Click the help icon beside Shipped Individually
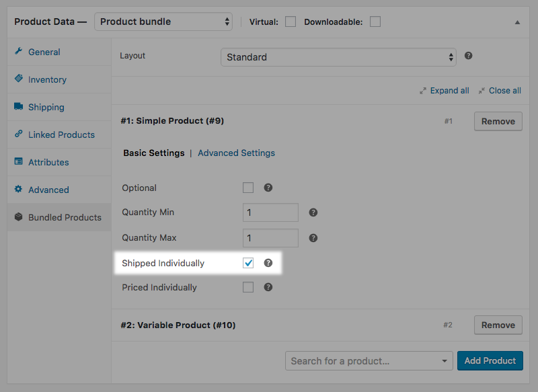The height and width of the screenshot is (392, 538). point(268,263)
